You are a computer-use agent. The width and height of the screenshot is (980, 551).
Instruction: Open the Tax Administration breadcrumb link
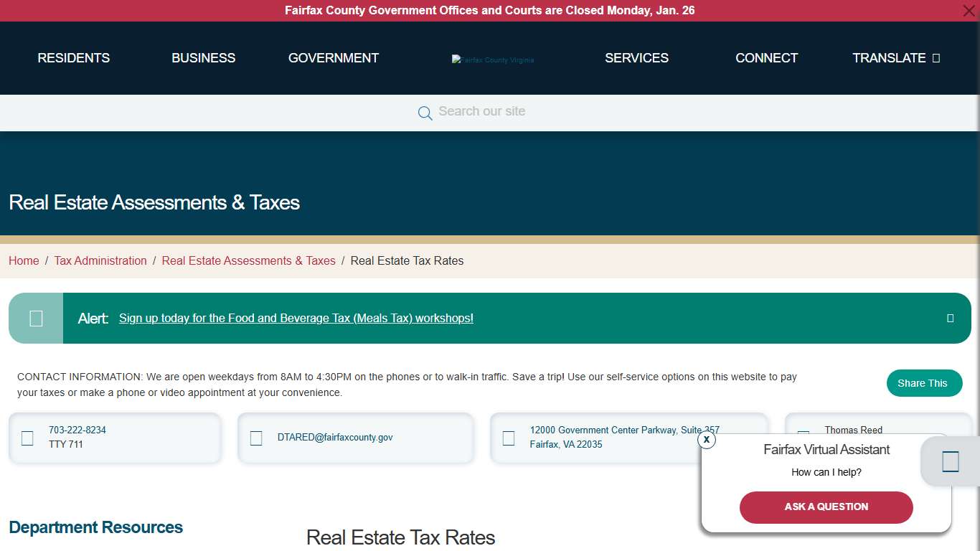(x=100, y=260)
